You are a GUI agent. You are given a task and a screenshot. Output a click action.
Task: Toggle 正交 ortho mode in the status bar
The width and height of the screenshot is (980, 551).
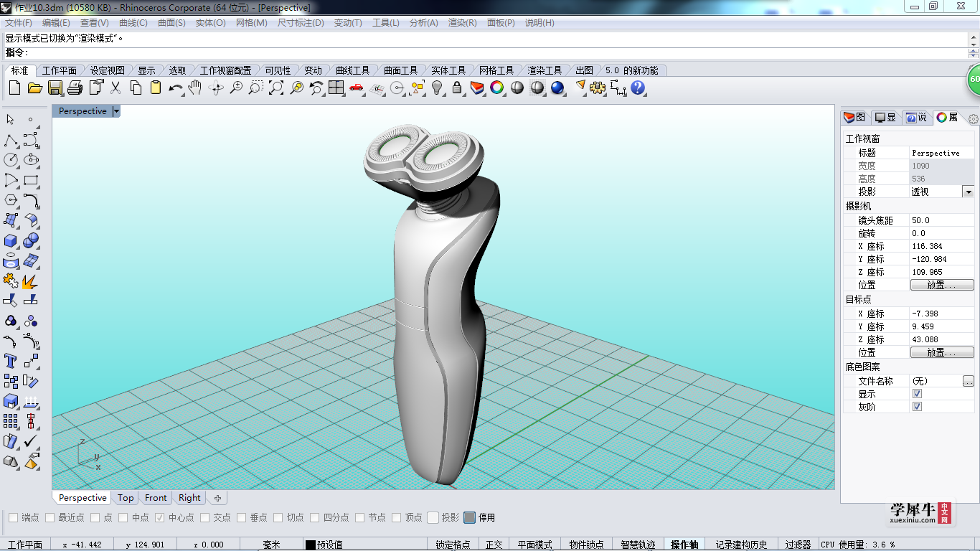tap(494, 545)
